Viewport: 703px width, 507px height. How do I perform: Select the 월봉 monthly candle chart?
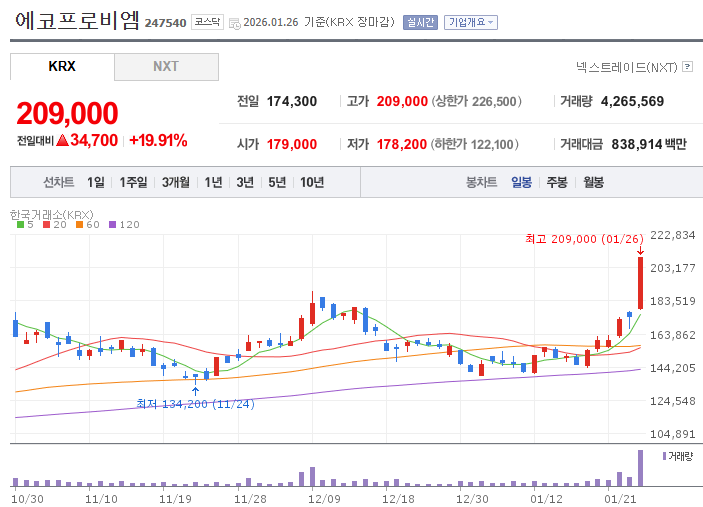click(593, 182)
